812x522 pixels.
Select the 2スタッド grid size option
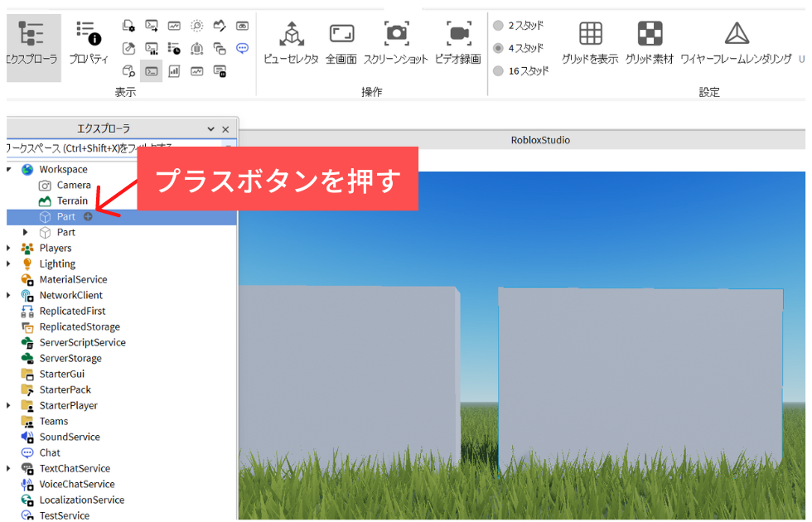point(498,26)
